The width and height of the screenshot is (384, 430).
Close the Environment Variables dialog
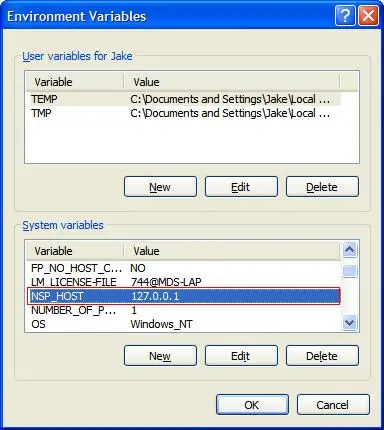368,15
